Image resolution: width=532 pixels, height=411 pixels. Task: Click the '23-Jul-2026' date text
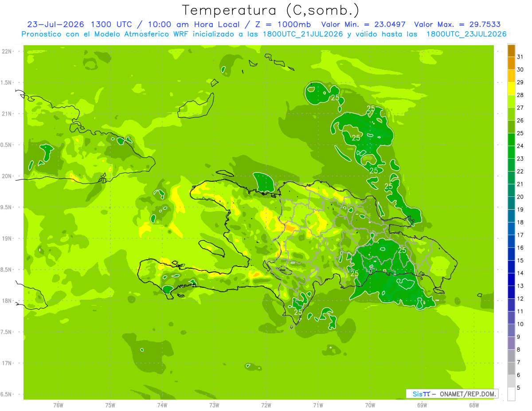click(x=56, y=24)
